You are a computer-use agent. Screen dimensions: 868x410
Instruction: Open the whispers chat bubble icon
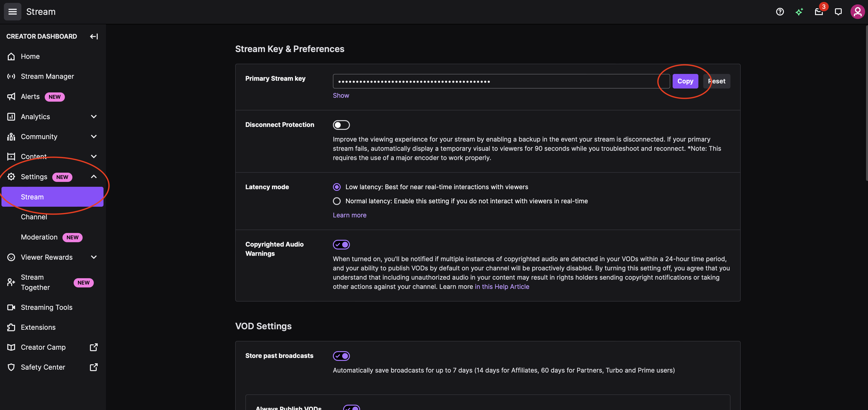pyautogui.click(x=838, y=12)
